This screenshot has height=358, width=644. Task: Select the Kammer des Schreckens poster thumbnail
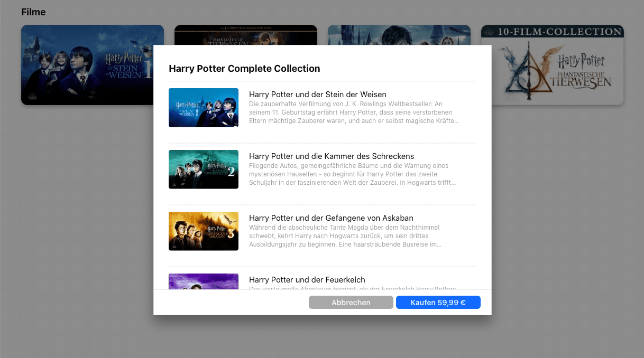[x=204, y=169]
